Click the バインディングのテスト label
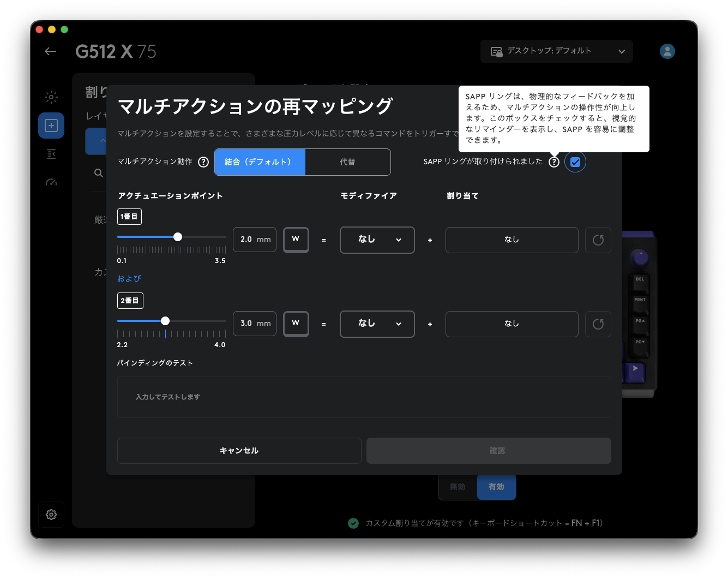Viewport: 728px width, 579px height. pyautogui.click(x=155, y=363)
